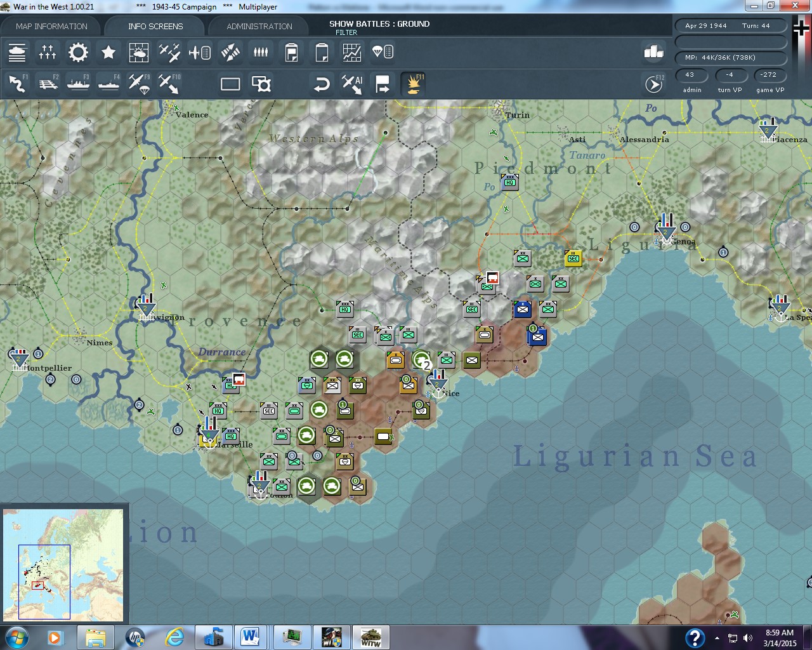Open the air doctrine planes icon
This screenshot has width=812, height=650.
tap(169, 52)
